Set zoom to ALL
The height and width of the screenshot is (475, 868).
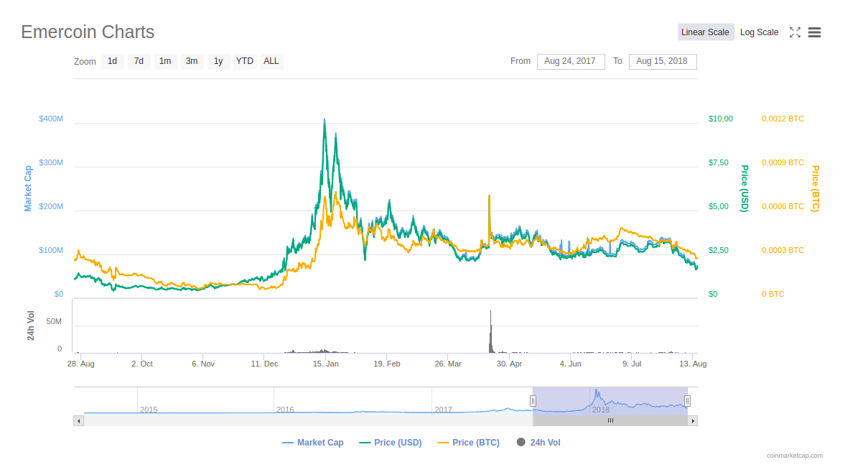271,61
